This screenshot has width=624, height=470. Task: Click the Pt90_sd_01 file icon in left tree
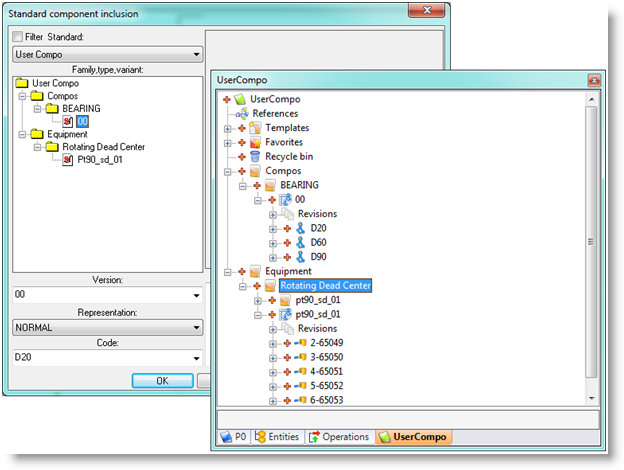click(x=68, y=159)
